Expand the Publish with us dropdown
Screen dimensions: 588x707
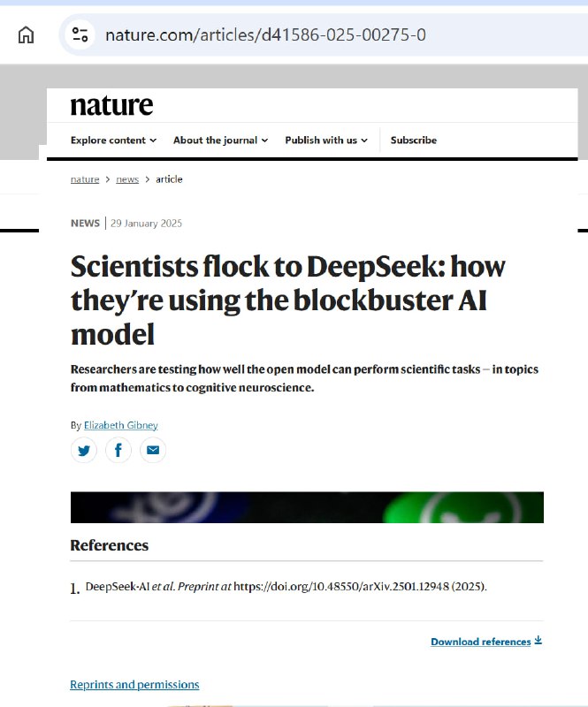coord(326,141)
